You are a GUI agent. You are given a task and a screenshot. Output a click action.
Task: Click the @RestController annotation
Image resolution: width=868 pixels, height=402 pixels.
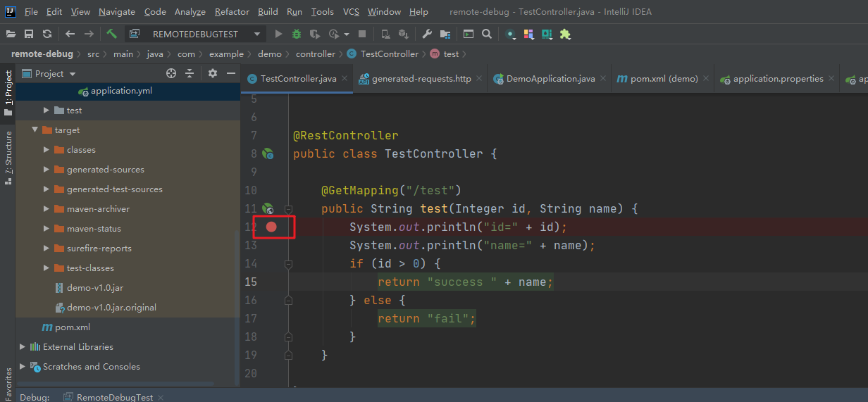[x=345, y=135]
